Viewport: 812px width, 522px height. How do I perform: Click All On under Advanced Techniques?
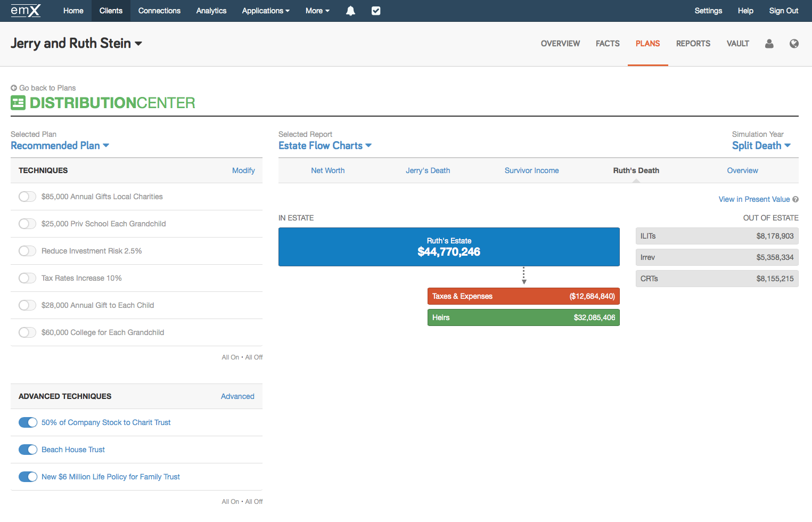pos(230,502)
